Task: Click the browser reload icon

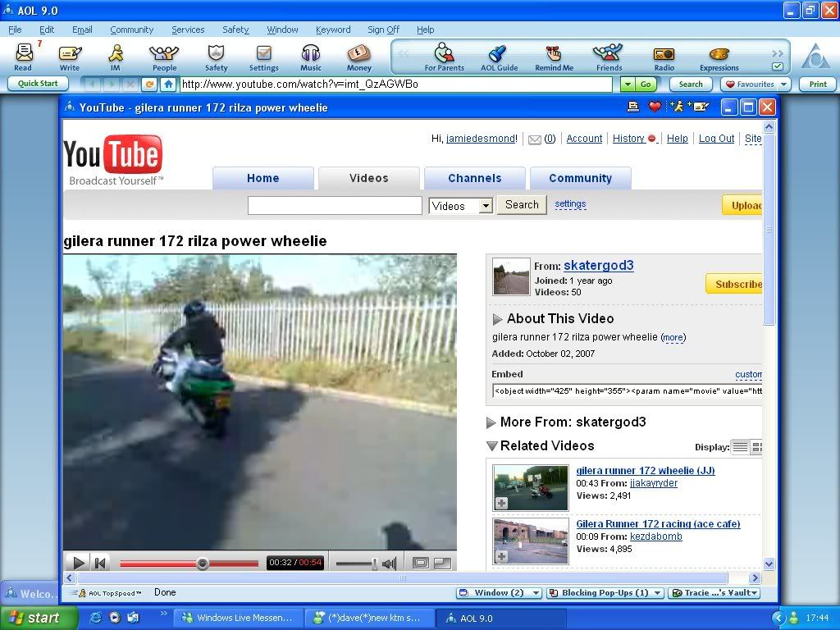Action: [149, 84]
